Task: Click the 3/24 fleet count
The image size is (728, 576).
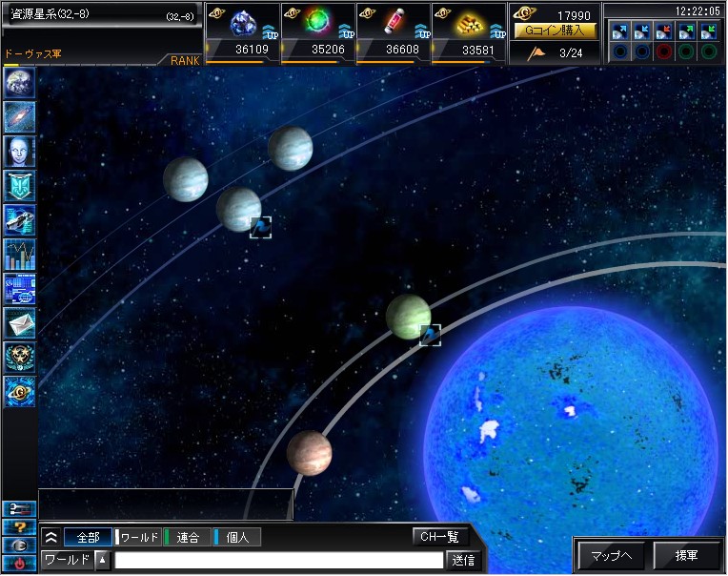Action: (571, 53)
